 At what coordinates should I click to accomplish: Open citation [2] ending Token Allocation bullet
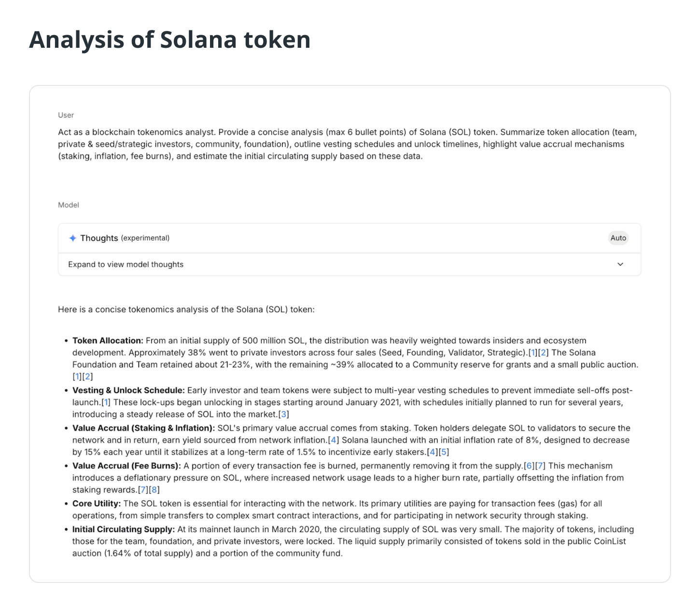[88, 376]
